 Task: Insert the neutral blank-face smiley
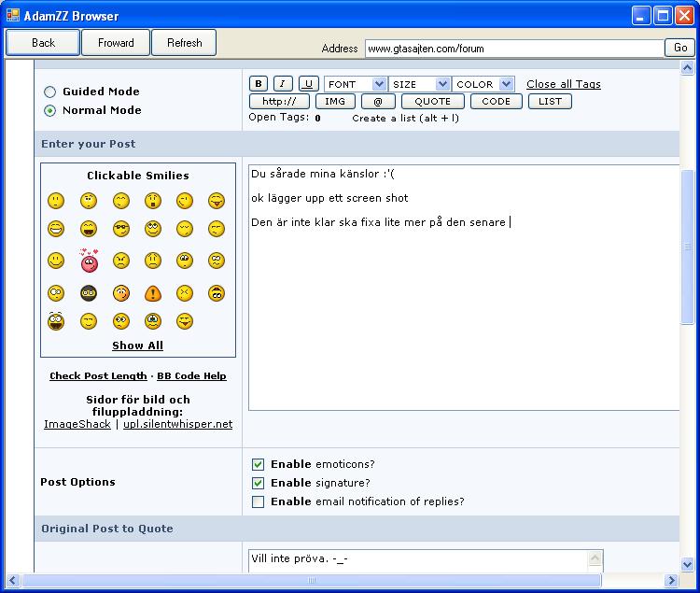[x=56, y=201]
